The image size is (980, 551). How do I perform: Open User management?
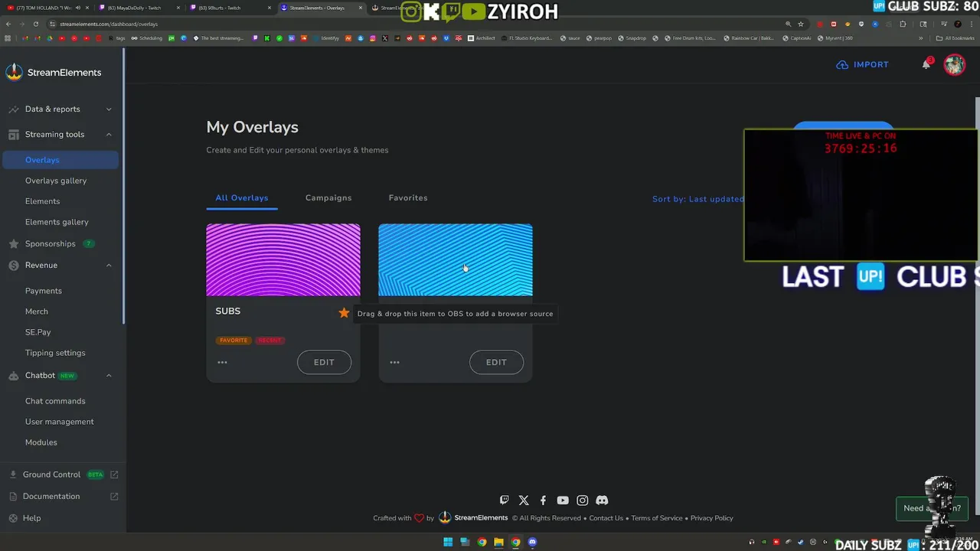tap(59, 422)
